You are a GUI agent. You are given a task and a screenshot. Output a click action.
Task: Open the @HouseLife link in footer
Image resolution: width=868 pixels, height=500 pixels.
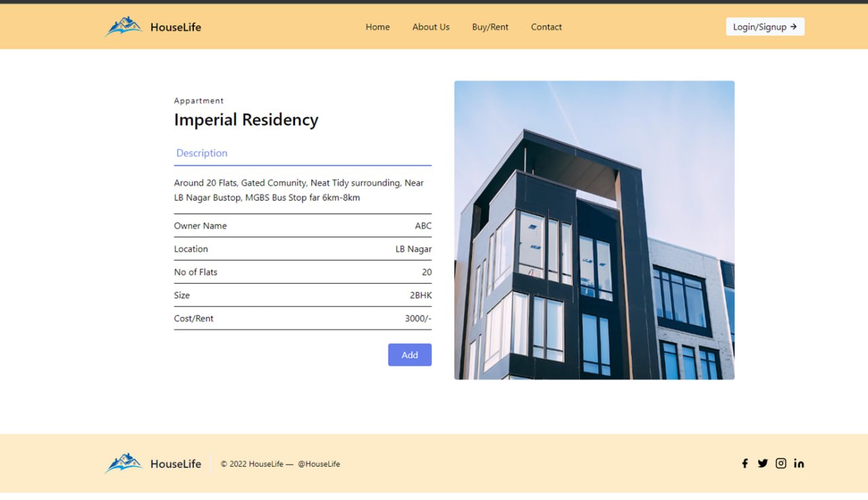[318, 463]
